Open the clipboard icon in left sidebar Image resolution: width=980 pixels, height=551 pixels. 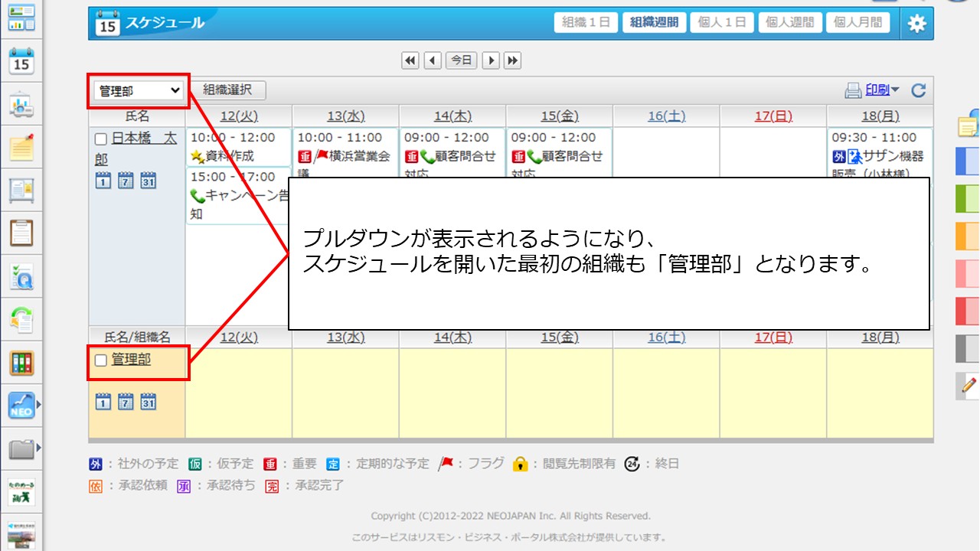point(21,233)
